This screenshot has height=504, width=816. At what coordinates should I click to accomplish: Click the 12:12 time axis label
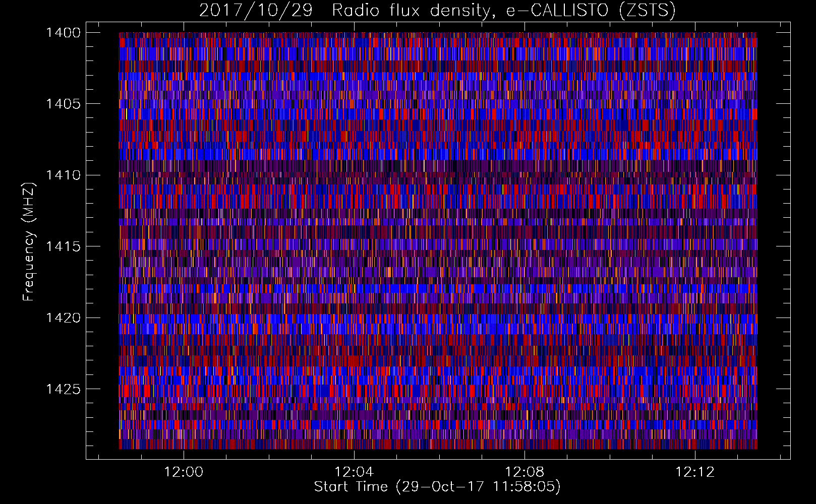point(695,472)
